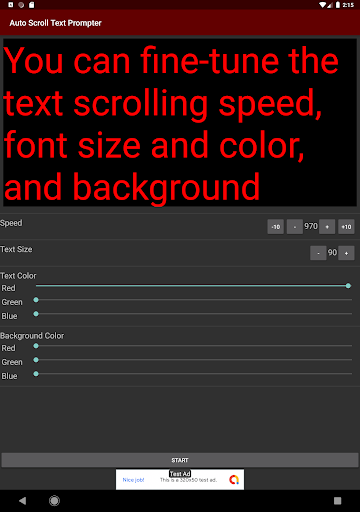Click the text size value 90
Image resolution: width=360 pixels, height=512 pixels.
pos(332,253)
